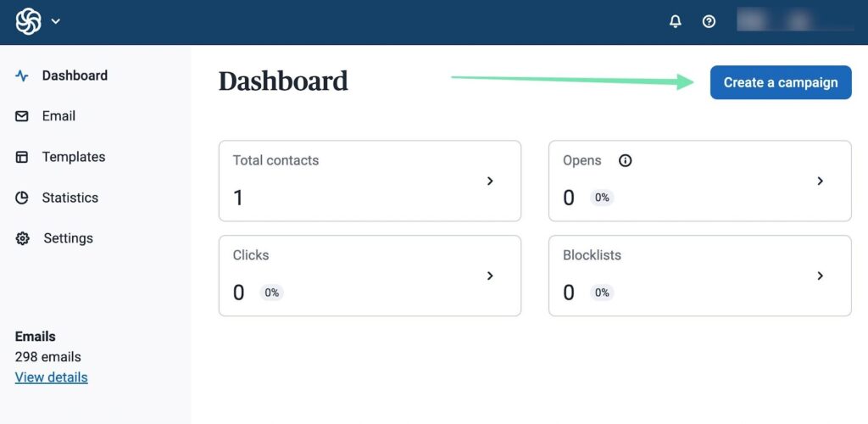Screen dimensions: 868x424
Task: Open the Statistics sidebar item
Action: coord(70,198)
